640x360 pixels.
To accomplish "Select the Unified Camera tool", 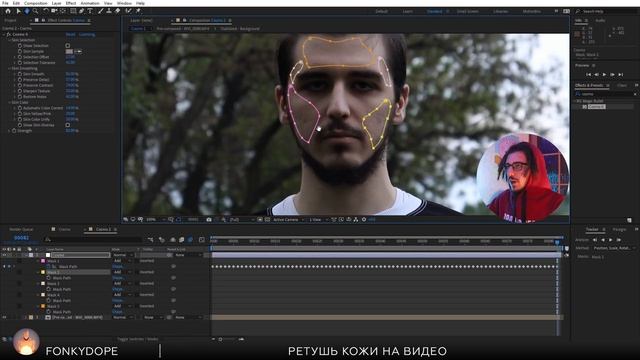I will coord(54,11).
